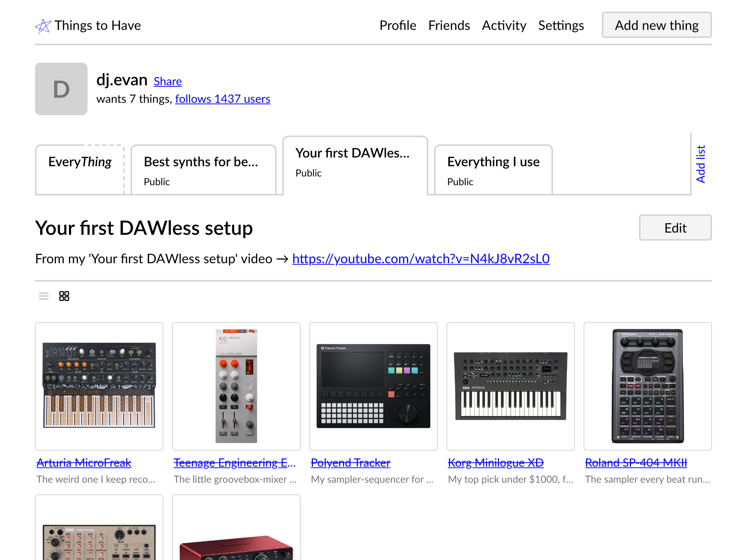
Task: Click the vertical Add list link
Action: [701, 164]
